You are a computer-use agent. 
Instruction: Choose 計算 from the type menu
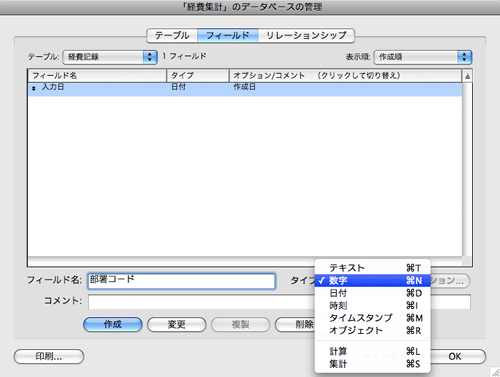click(x=373, y=351)
